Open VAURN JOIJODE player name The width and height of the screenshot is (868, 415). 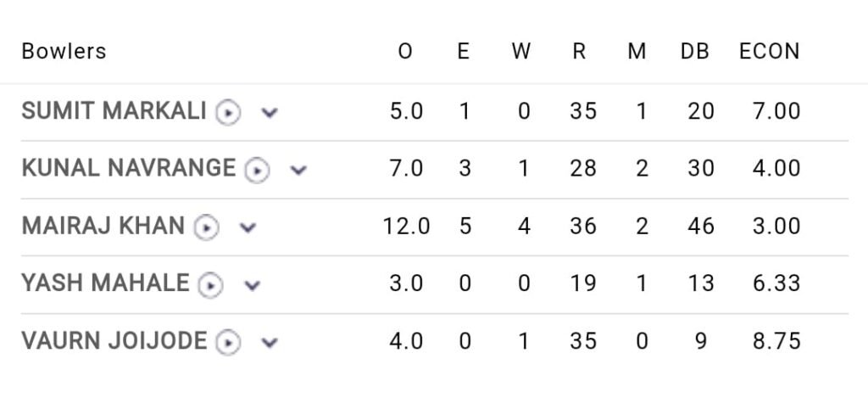[x=114, y=341]
